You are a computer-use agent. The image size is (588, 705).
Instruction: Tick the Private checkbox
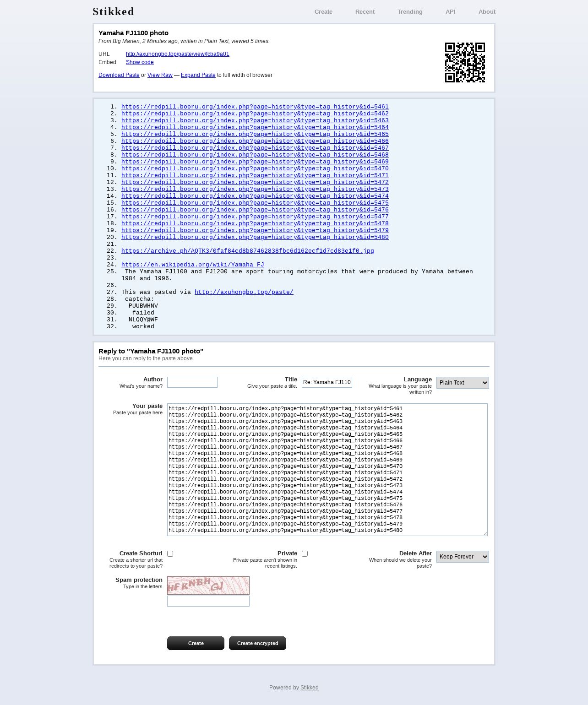[x=305, y=554]
